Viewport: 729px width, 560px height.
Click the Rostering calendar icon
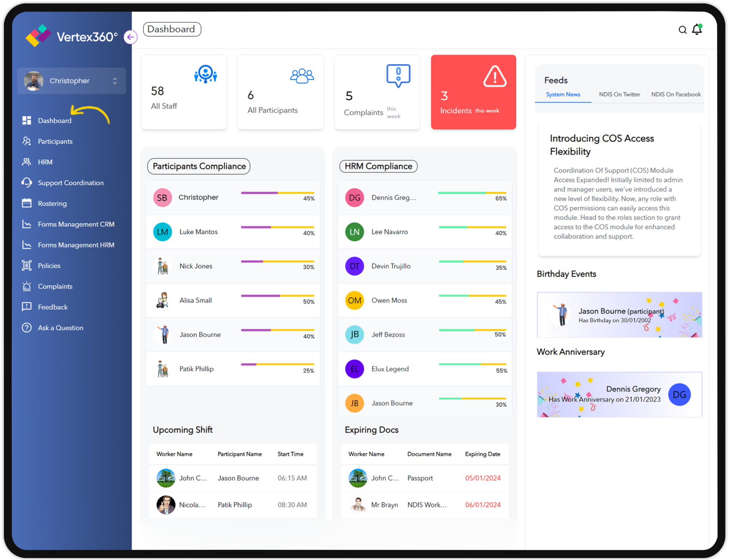tap(27, 203)
